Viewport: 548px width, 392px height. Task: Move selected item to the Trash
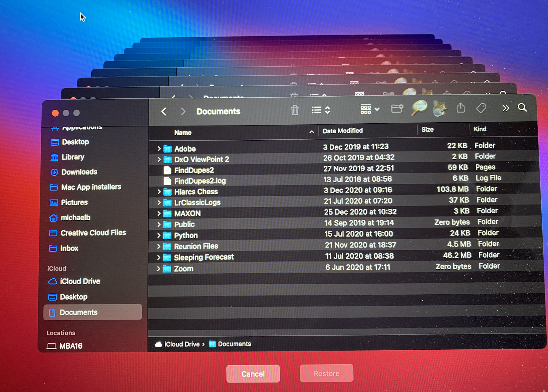coord(295,110)
